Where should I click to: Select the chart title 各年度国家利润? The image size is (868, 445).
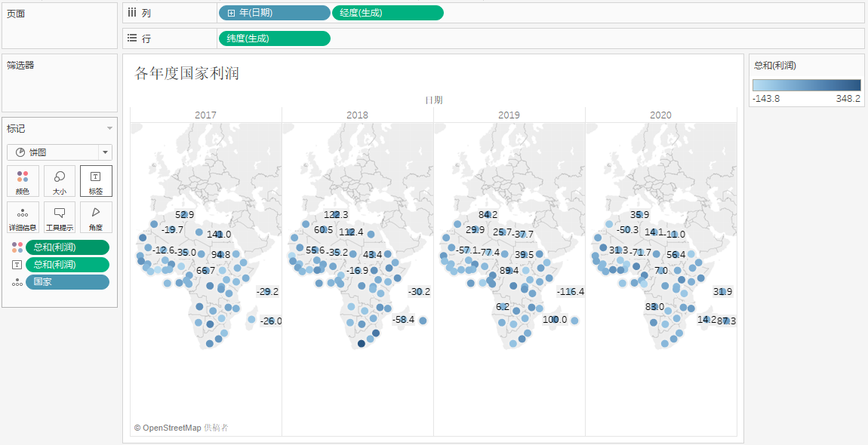[187, 74]
